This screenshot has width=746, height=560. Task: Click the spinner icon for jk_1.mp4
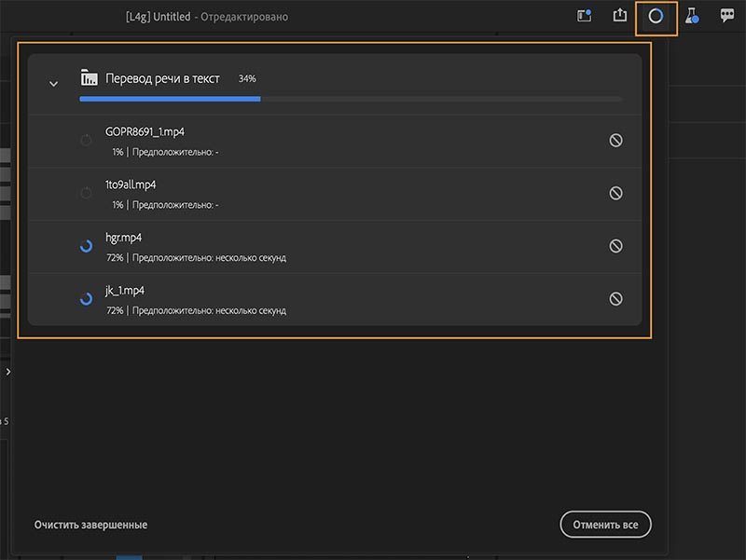pos(86,298)
